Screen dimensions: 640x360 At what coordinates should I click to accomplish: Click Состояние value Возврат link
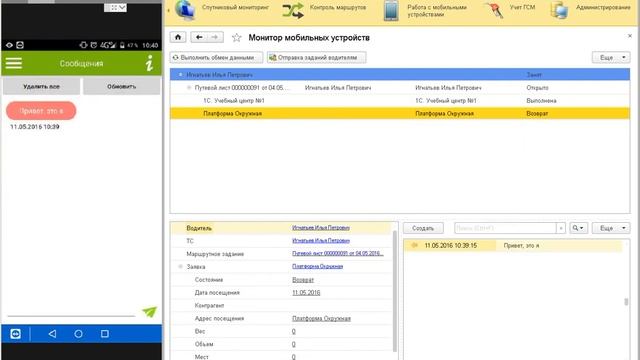pos(303,280)
